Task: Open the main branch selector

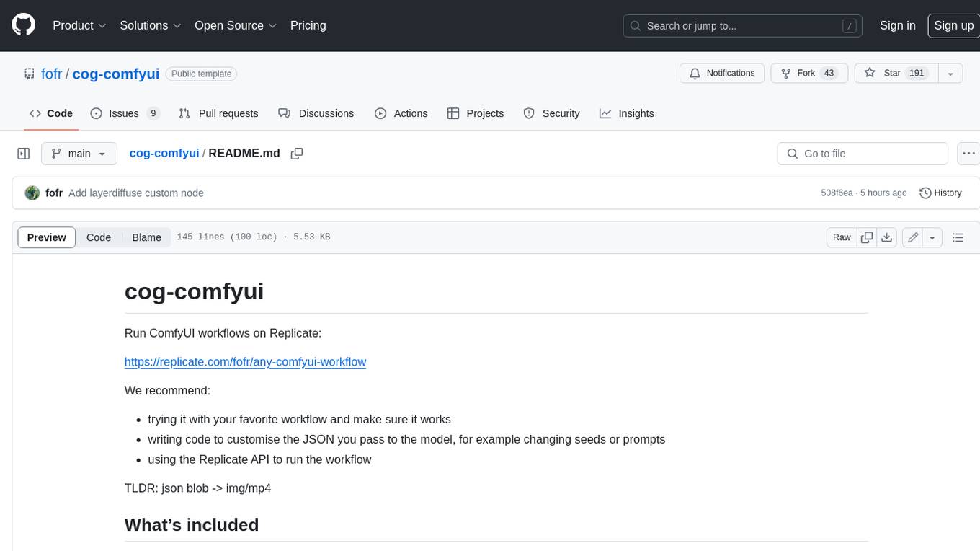Action: point(79,154)
